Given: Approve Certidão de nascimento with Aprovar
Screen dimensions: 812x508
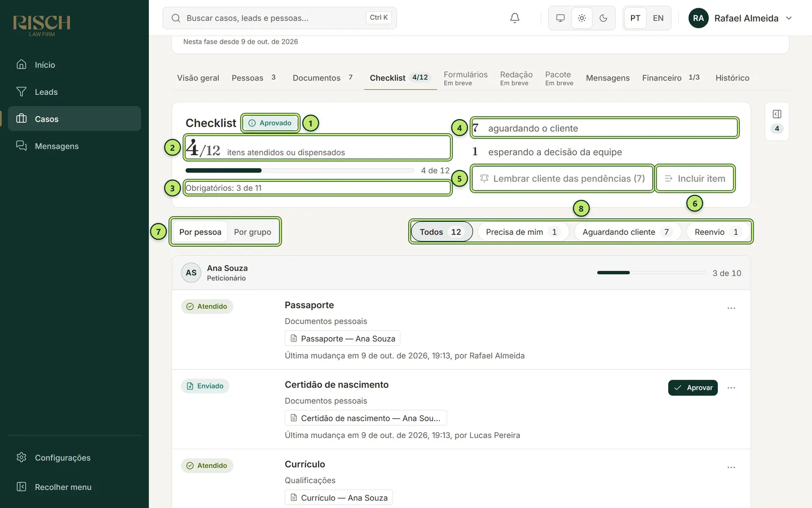Looking at the screenshot, I should click(693, 388).
